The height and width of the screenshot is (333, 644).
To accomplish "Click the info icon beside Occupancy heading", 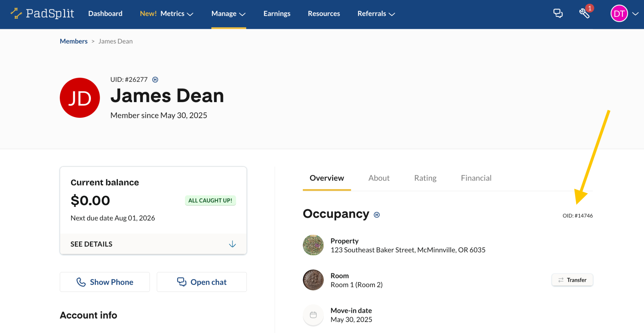I will coord(377,215).
